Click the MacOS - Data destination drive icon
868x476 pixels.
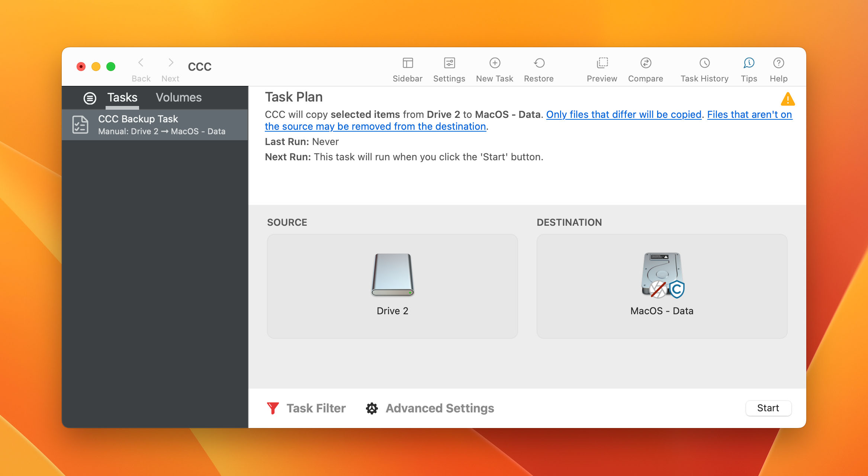662,275
